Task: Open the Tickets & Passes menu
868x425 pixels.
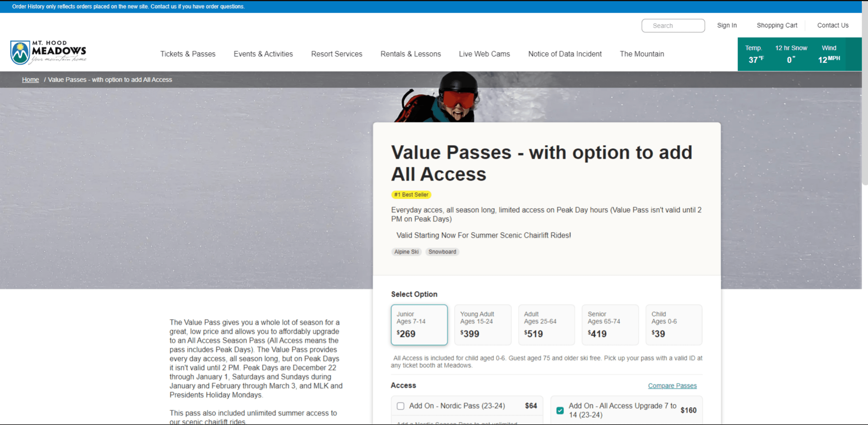Action: (188, 54)
